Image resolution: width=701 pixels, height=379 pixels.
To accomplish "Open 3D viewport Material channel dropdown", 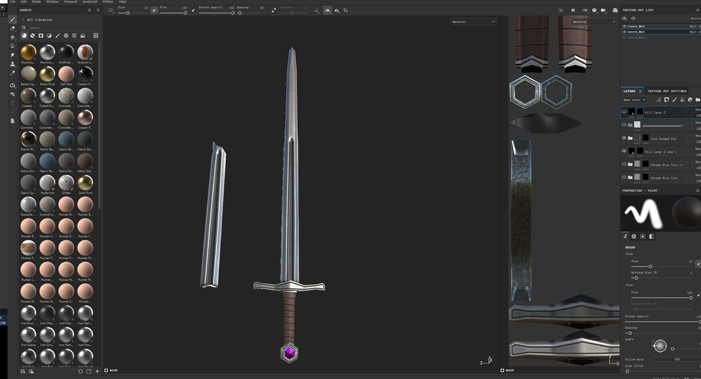I will [x=473, y=21].
